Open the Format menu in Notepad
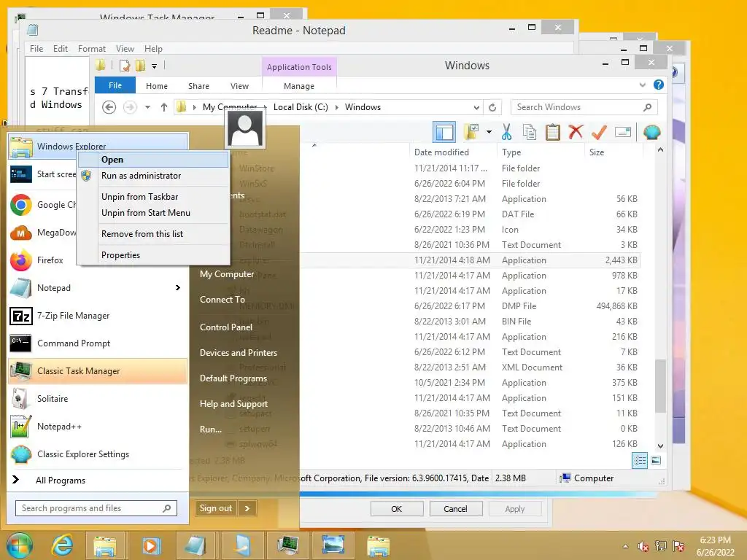This screenshot has width=747, height=560. [x=91, y=49]
